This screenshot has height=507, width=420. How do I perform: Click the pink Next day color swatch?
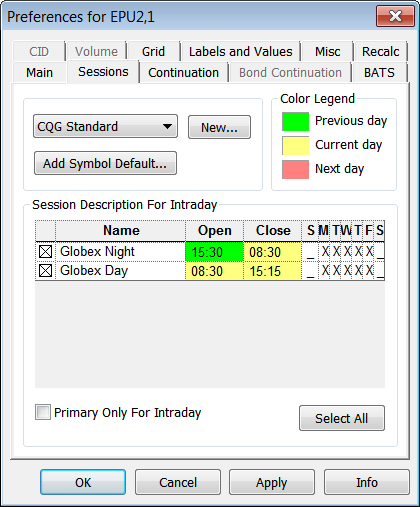(295, 169)
